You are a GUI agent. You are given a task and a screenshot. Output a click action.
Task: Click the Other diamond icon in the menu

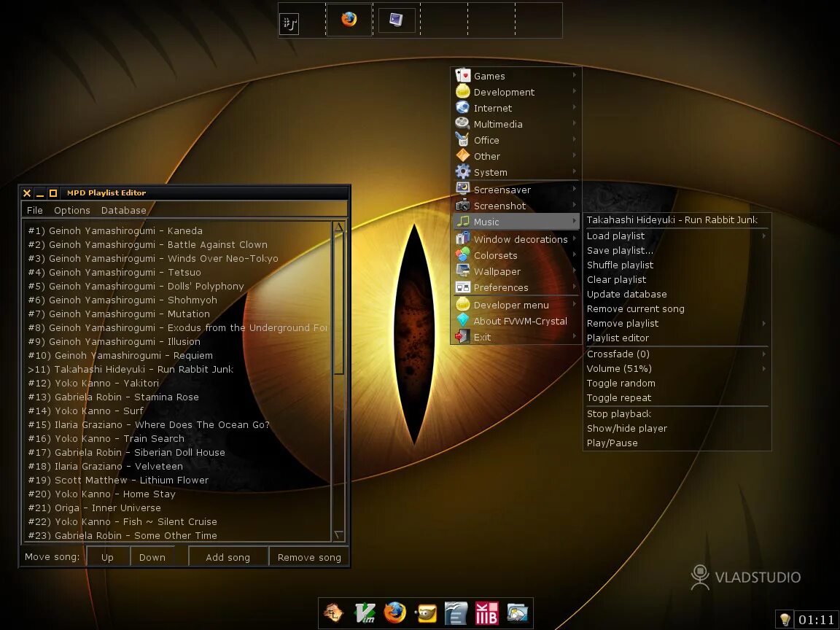click(x=463, y=156)
